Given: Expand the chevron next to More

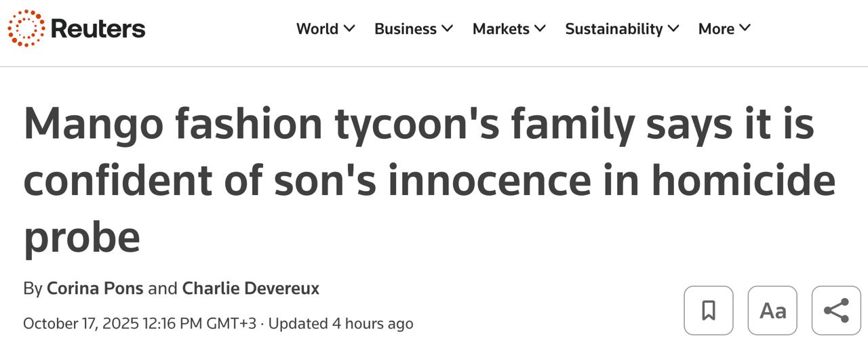Looking at the screenshot, I should tap(745, 28).
